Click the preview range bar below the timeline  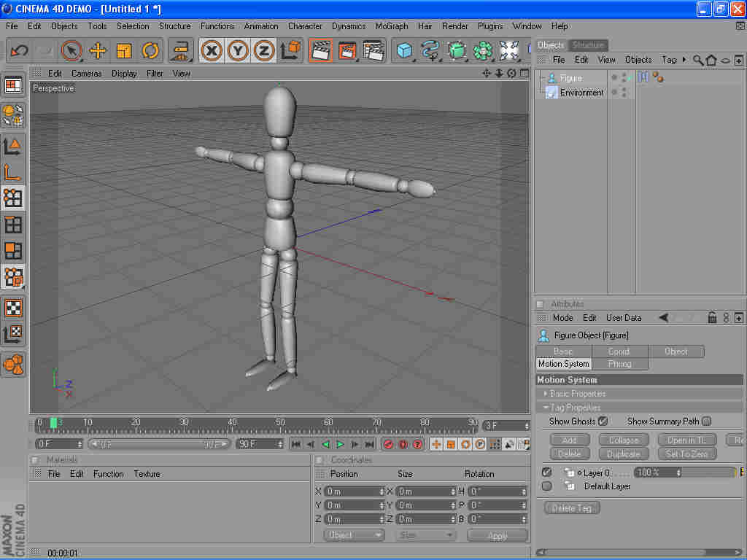(159, 444)
